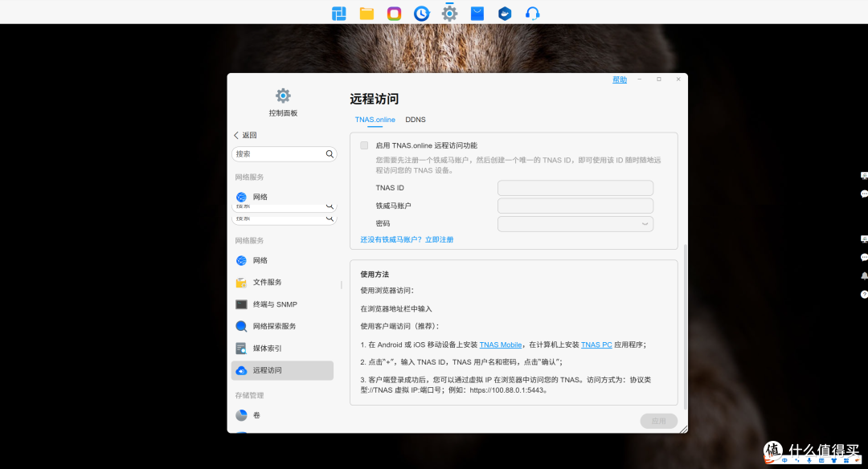Open 媒体索引 in the sidebar
868x469 pixels.
click(282, 349)
